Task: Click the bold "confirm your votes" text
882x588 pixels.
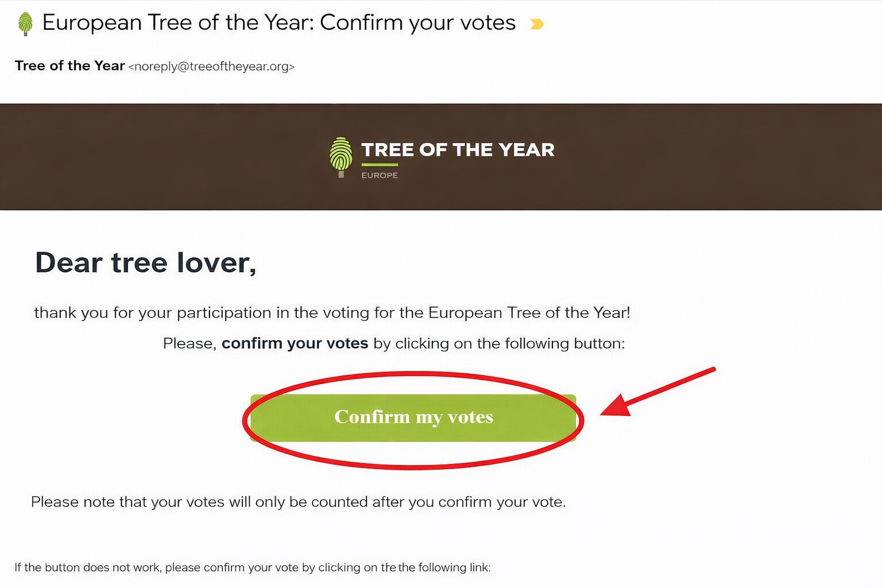Action: (295, 343)
